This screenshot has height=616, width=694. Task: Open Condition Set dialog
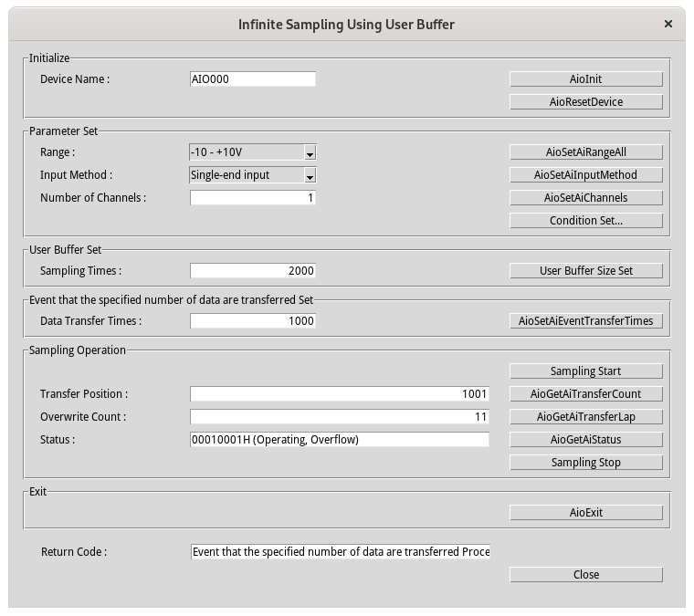pyautogui.click(x=585, y=221)
